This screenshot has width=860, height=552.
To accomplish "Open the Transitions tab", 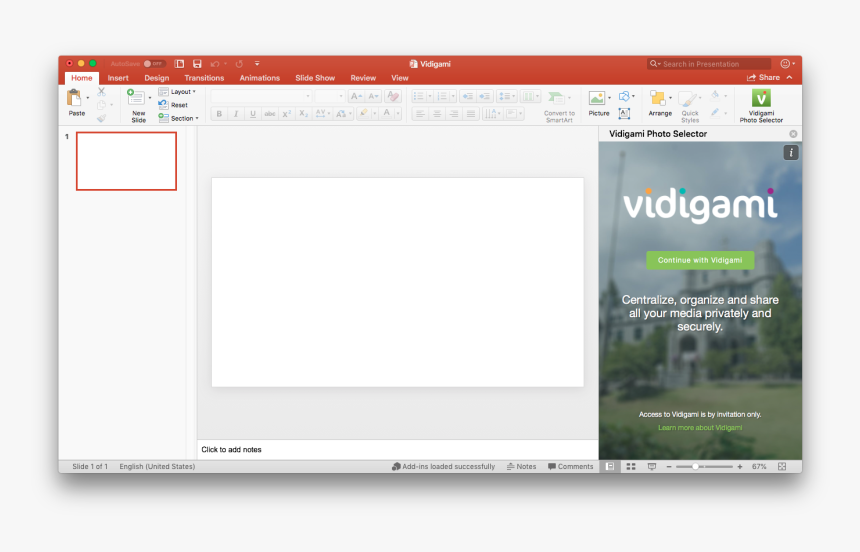I will coord(204,78).
